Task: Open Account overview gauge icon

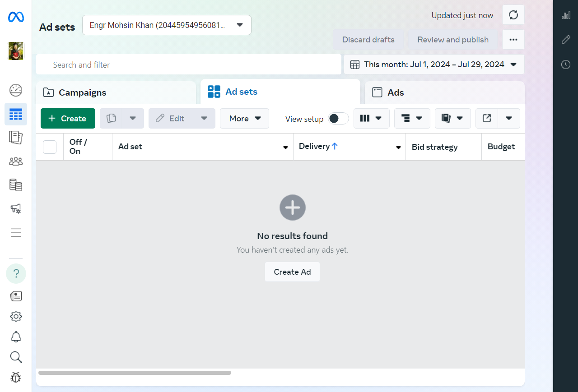Action: click(16, 90)
